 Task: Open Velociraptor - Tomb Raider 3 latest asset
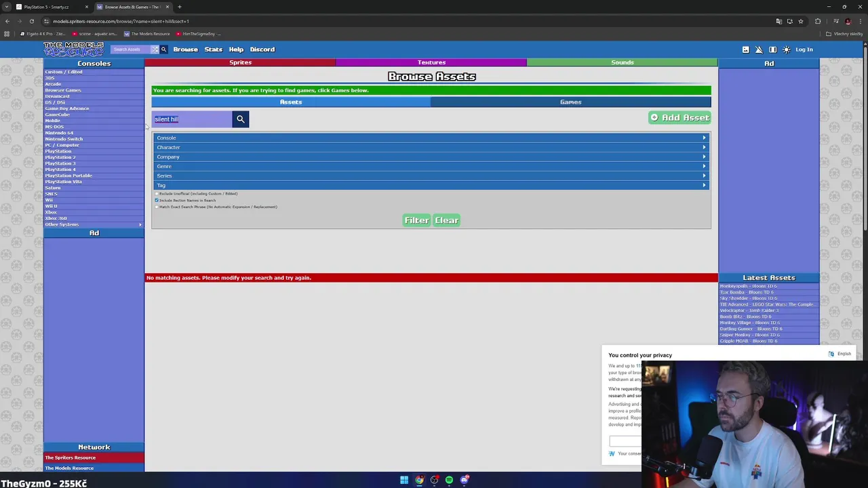(x=749, y=310)
